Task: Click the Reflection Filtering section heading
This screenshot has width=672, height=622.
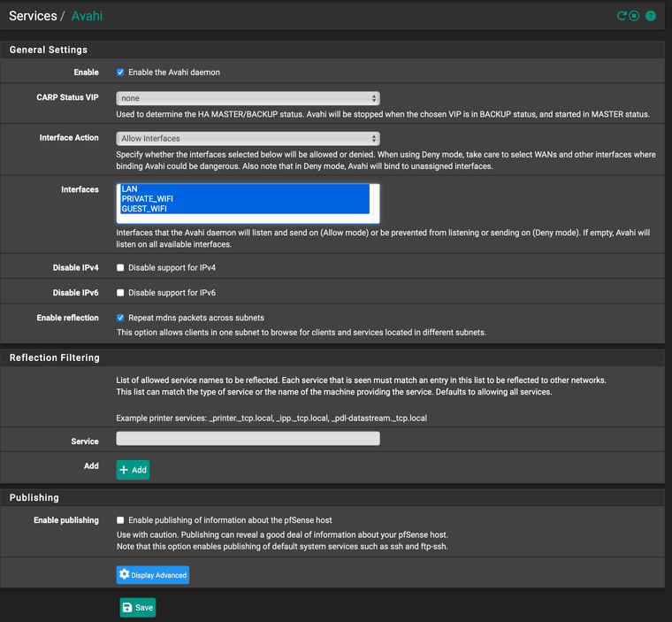Action: 55,357
